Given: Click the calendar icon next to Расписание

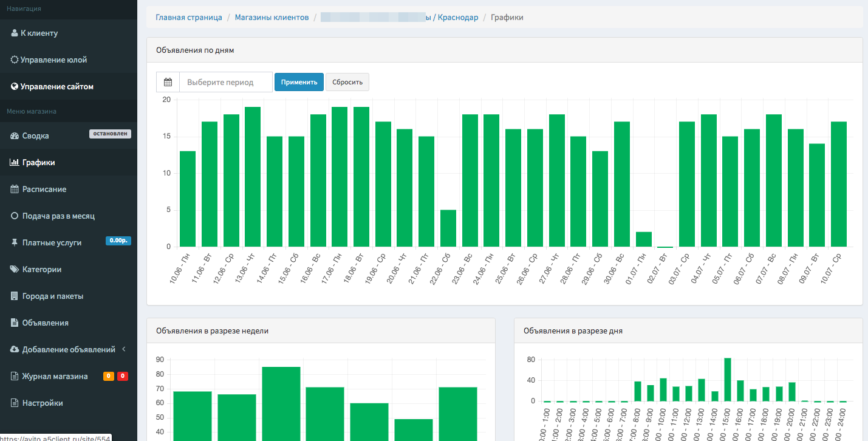Looking at the screenshot, I should coord(15,190).
